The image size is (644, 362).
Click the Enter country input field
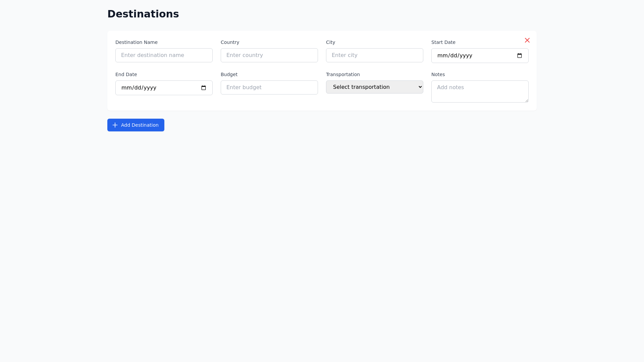(269, 55)
